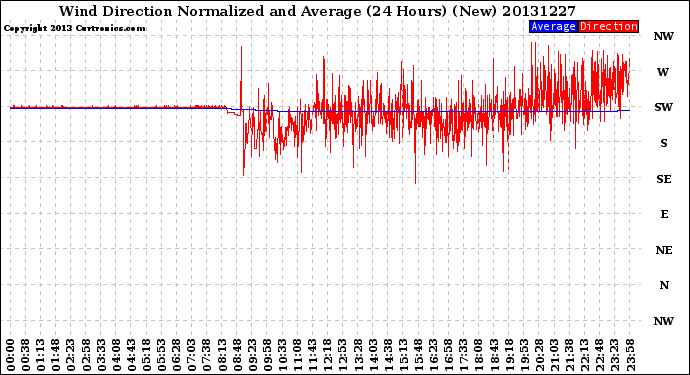Click the 22:48 time axis label
This screenshot has width=690, height=375.
[600, 355]
